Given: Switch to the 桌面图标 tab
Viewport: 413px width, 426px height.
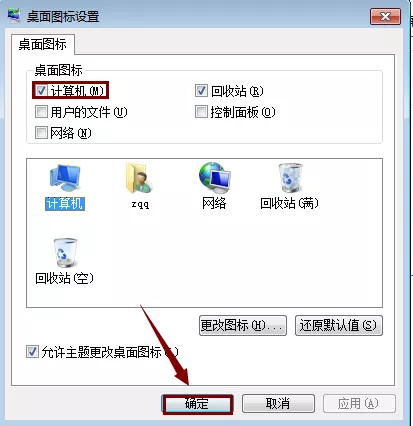Looking at the screenshot, I should (x=43, y=44).
